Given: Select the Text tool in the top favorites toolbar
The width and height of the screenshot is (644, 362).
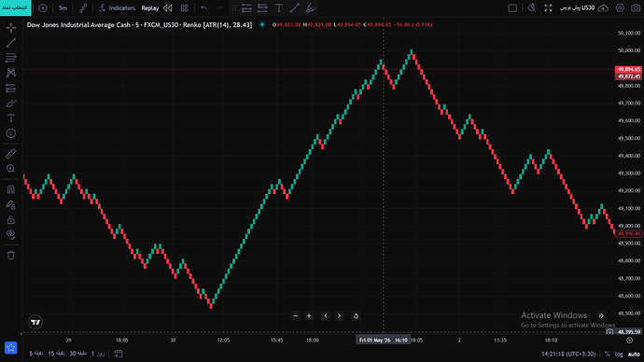Looking at the screenshot, I should pyautogui.click(x=279, y=8).
